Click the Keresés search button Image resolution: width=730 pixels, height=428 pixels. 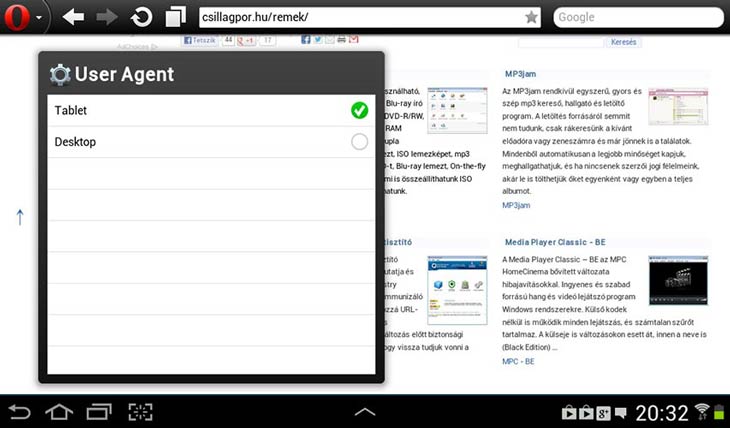[623, 42]
